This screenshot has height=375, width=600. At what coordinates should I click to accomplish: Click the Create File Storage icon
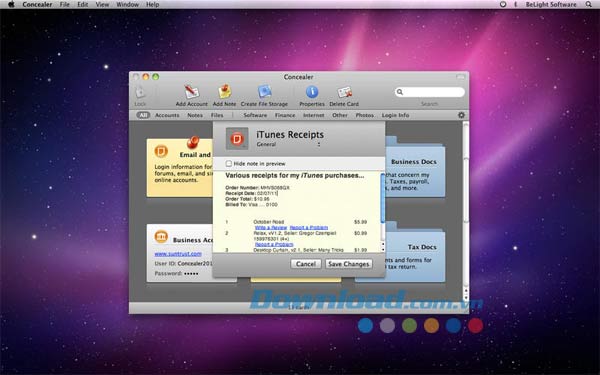click(x=264, y=92)
